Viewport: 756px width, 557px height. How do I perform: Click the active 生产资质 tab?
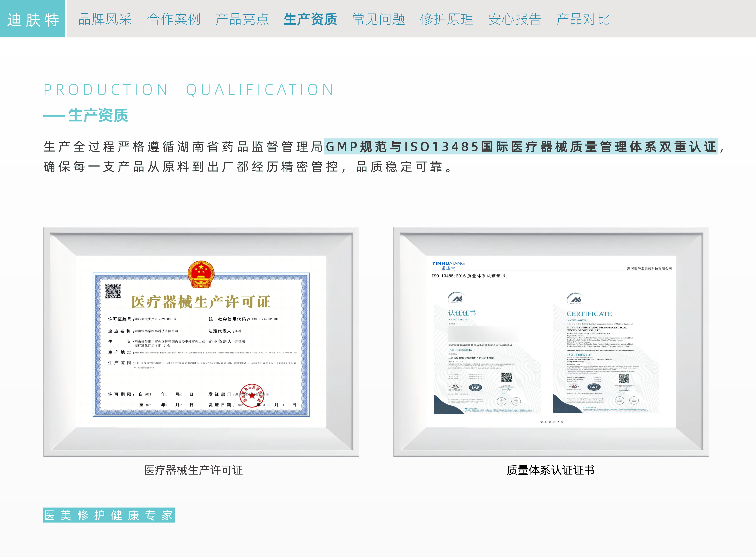(310, 19)
